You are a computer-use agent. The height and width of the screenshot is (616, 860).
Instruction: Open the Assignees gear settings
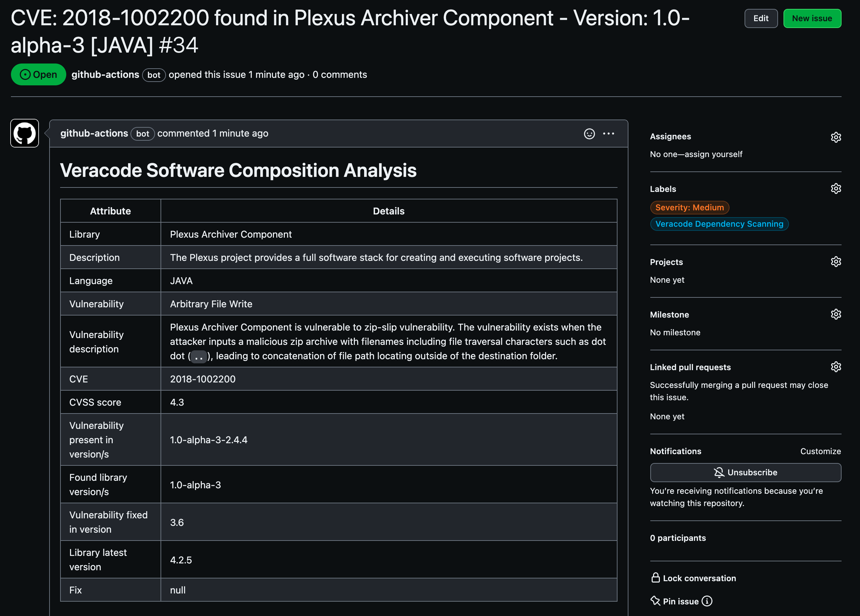(x=836, y=137)
